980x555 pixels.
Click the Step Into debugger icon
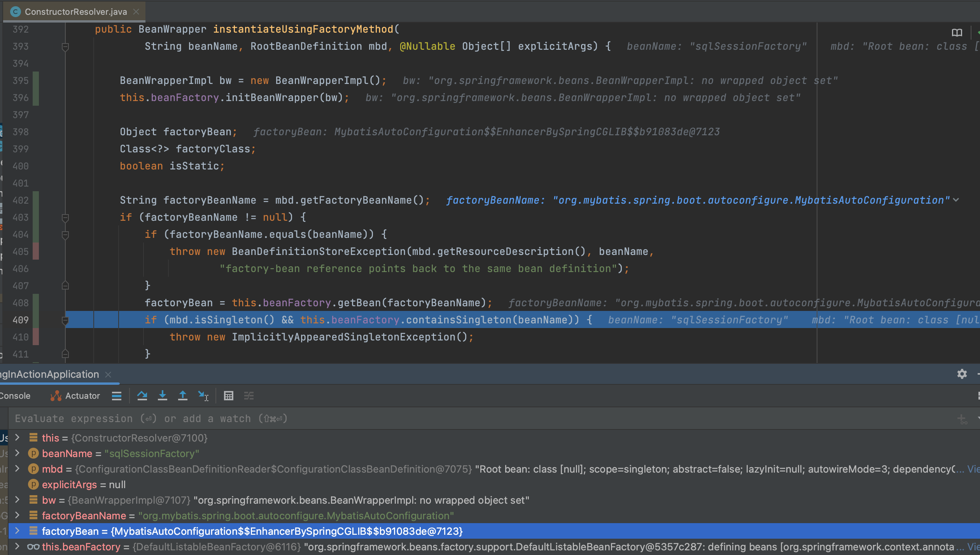point(163,396)
